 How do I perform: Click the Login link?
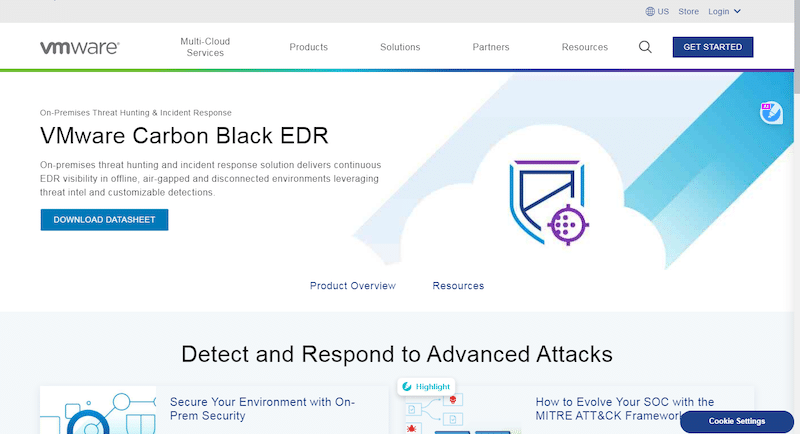click(718, 11)
